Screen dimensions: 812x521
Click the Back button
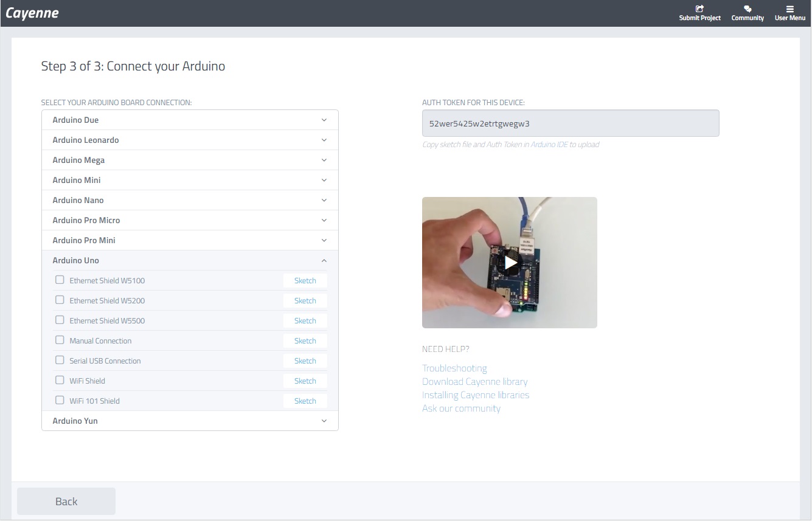point(66,501)
